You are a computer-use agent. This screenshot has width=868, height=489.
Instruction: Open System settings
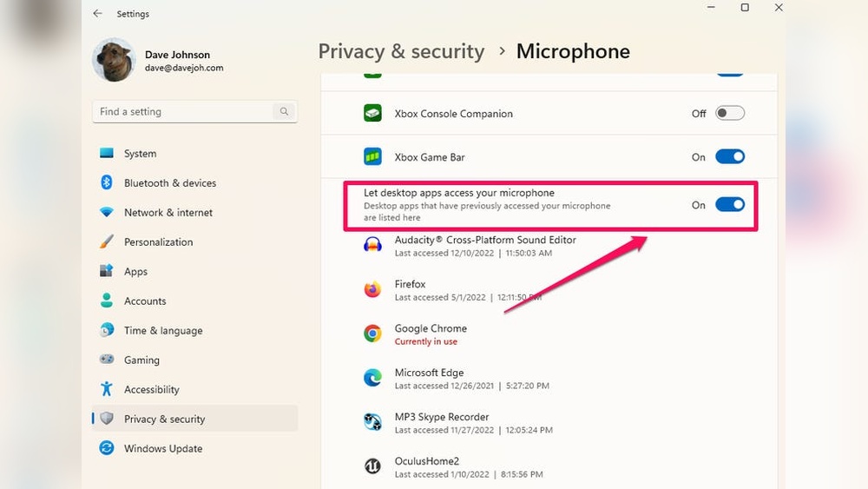pyautogui.click(x=194, y=154)
